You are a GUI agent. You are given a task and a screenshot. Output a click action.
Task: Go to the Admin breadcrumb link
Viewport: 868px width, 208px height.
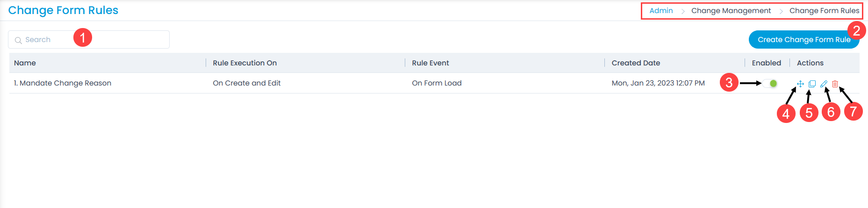[661, 11]
